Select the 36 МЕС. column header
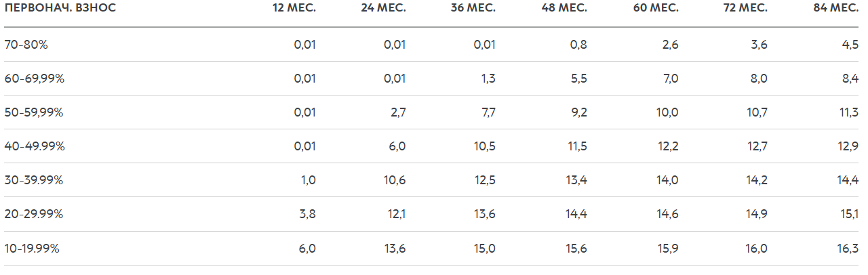Screen dimensions: 868x275 473,8
